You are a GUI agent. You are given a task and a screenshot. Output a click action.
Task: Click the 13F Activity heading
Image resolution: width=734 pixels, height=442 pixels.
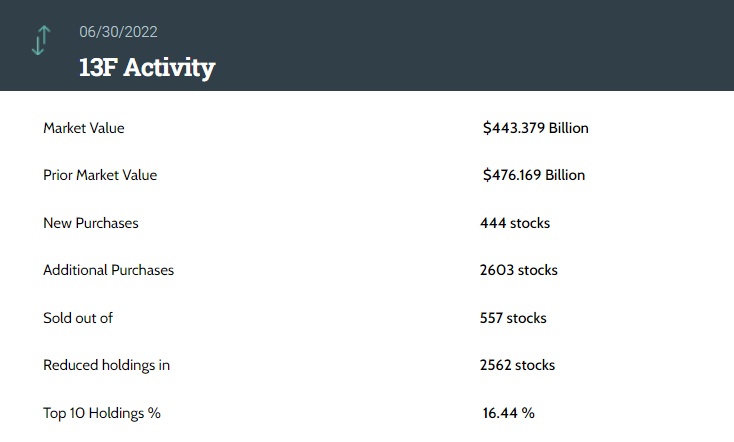pyautogui.click(x=147, y=68)
